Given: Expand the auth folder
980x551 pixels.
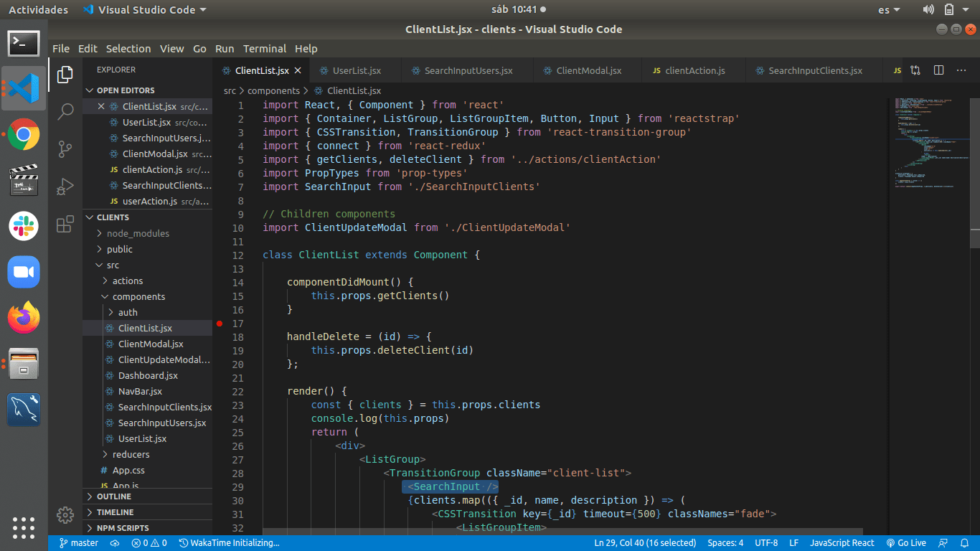Looking at the screenshot, I should click(148, 312).
